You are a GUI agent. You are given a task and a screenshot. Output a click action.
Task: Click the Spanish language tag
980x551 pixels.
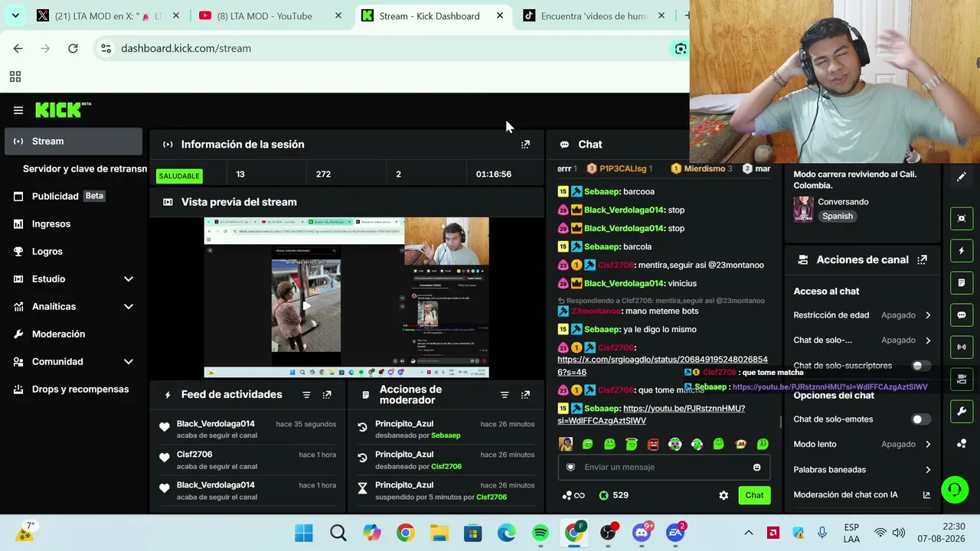coord(838,217)
